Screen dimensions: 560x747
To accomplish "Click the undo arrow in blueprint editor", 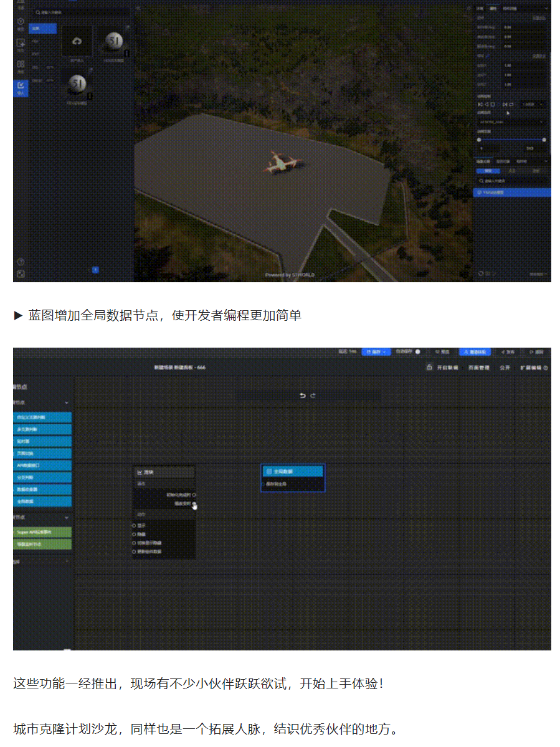I will [x=303, y=396].
